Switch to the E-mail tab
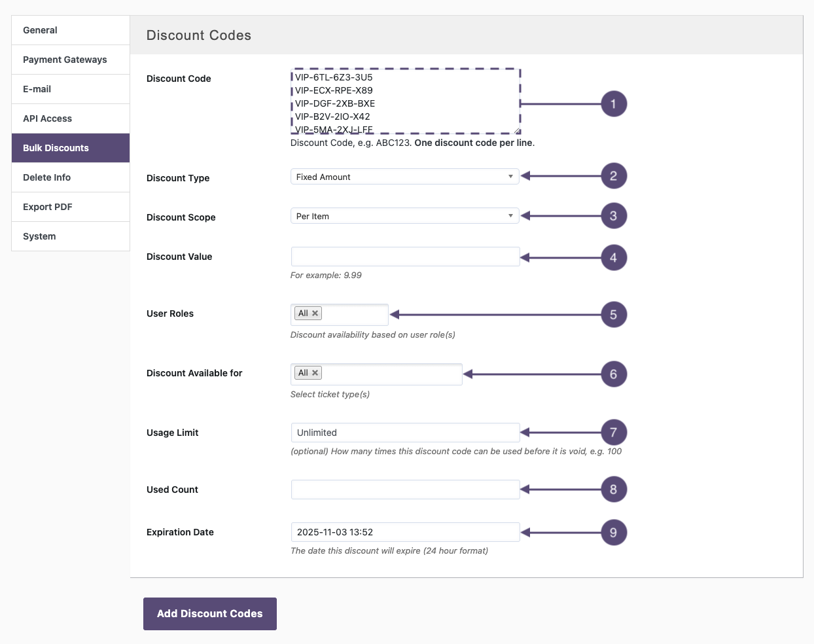This screenshot has height=644, width=814. 71,89
